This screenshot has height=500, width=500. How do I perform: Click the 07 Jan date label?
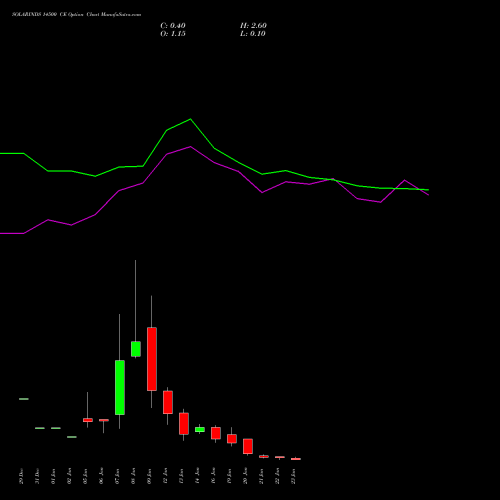(118, 476)
